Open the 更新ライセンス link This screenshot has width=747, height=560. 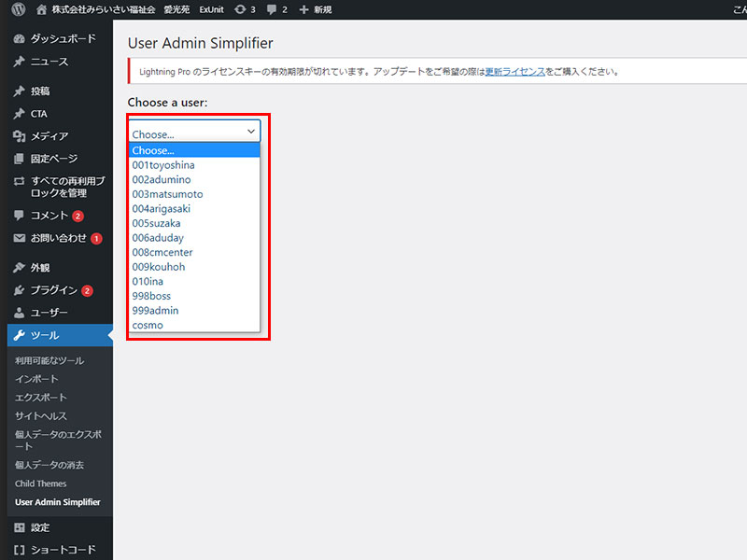click(514, 71)
